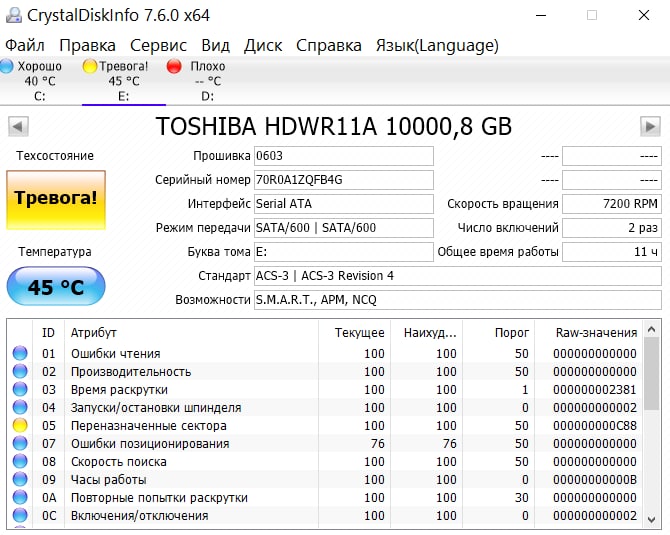
Task: Go to previous disk with left arrow
Action: tap(18, 126)
